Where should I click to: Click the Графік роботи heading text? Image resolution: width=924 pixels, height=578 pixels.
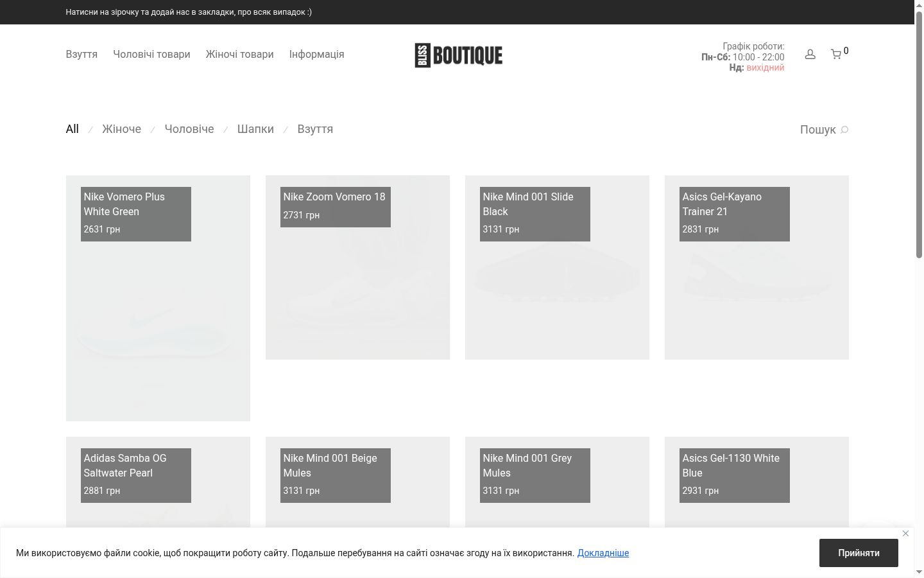[753, 46]
